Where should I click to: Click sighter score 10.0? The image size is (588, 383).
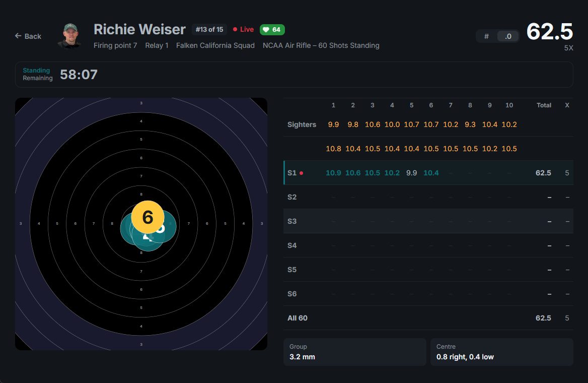[392, 124]
